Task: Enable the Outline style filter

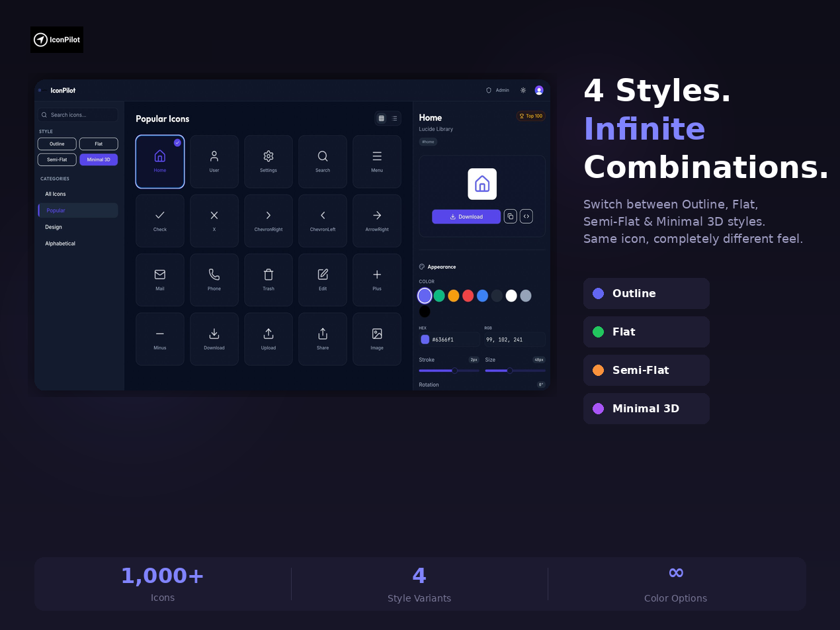Action: click(57, 144)
